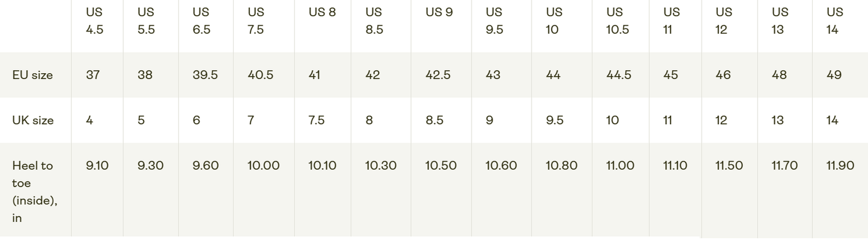Image resolution: width=868 pixels, height=244 pixels.
Task: Select the UK size row label
Action: tap(33, 121)
